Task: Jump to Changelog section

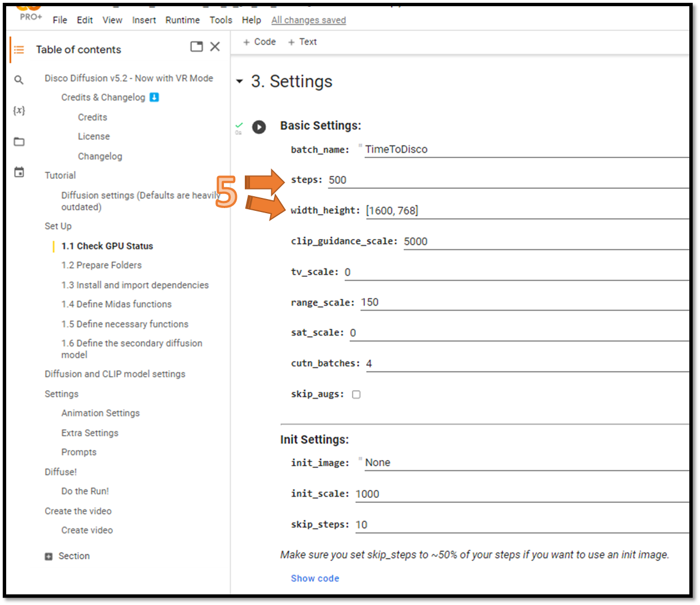Action: 100,156
